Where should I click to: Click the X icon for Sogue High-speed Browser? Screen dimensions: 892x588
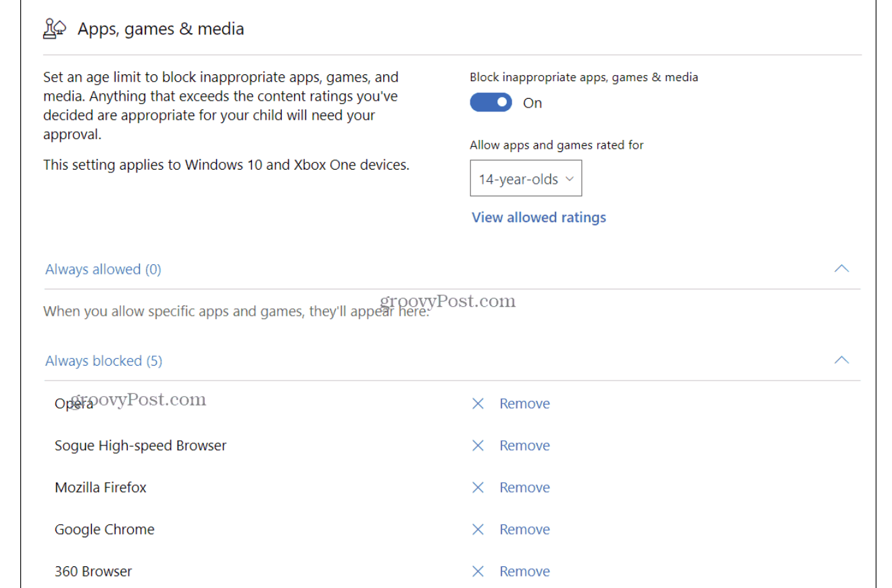[x=478, y=445]
